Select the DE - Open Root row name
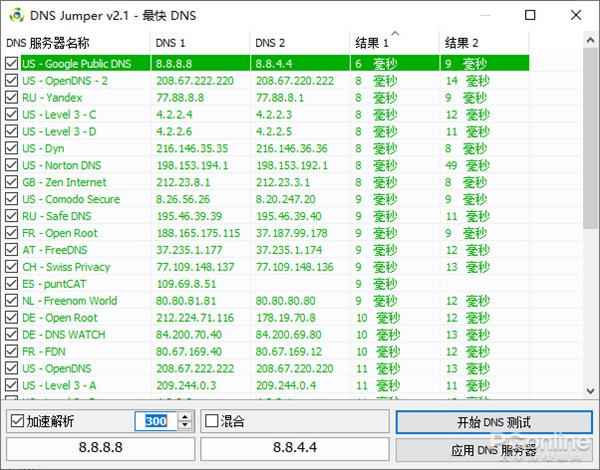600x470 pixels. coord(60,318)
